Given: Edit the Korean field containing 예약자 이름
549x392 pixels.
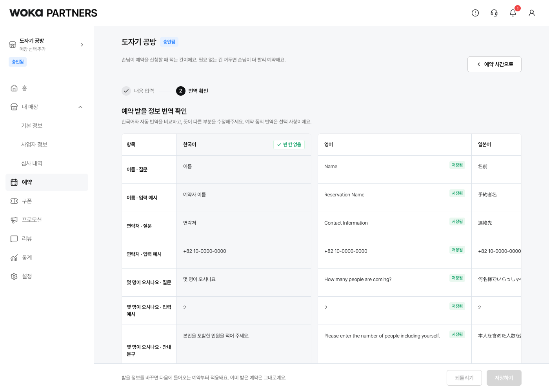Looking at the screenshot, I should (x=244, y=198).
